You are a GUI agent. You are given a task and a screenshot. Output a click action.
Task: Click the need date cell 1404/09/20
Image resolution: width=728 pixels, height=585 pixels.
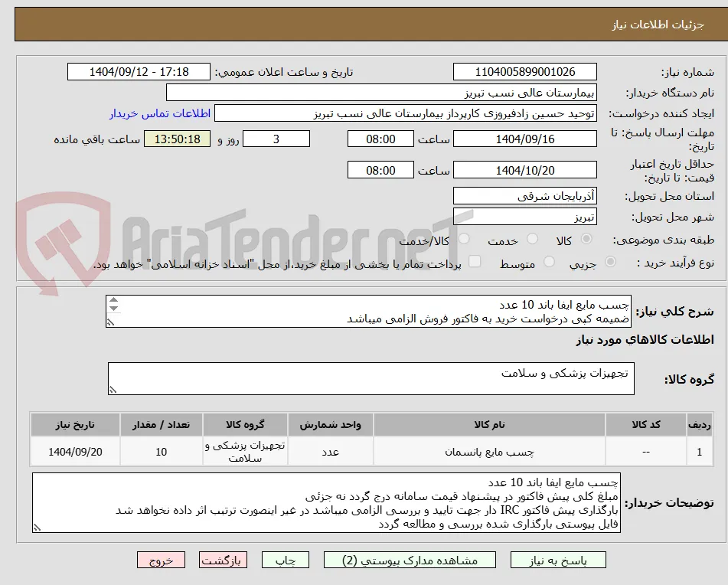tap(75, 452)
